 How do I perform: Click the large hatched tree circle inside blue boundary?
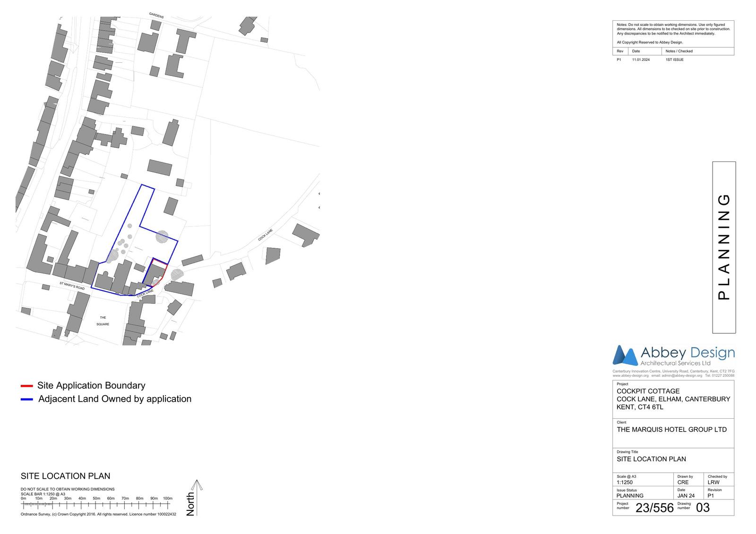pyautogui.click(x=162, y=236)
